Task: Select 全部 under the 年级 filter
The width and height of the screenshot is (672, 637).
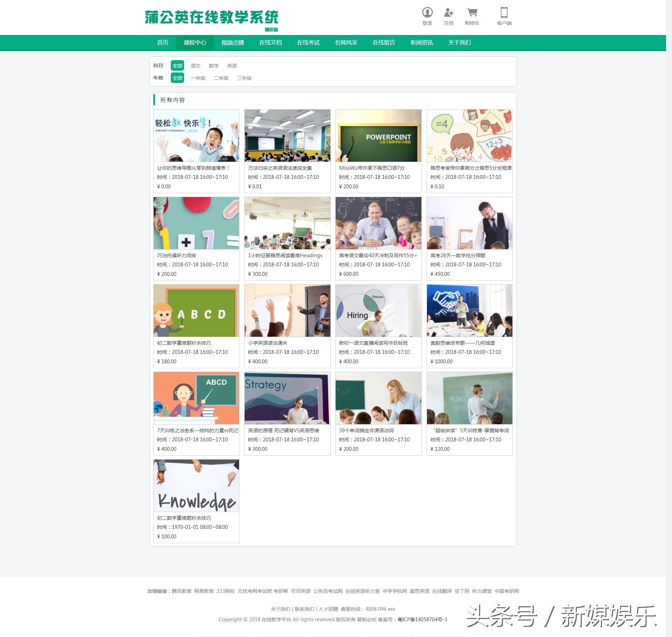Action: click(x=177, y=78)
